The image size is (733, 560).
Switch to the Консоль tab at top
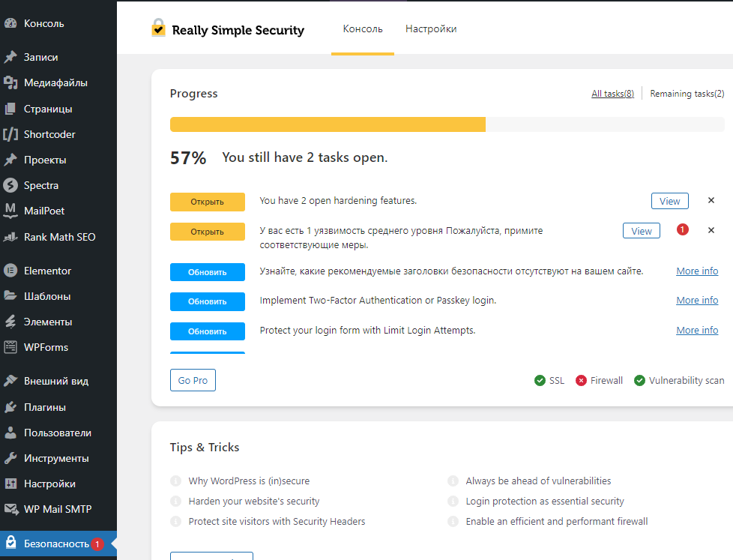[x=363, y=29]
